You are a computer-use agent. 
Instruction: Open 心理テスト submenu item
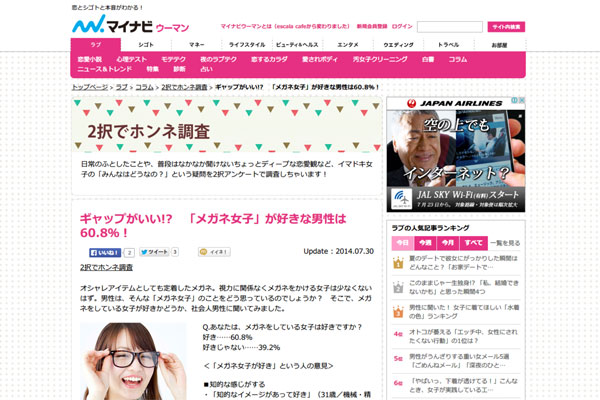pyautogui.click(x=132, y=59)
